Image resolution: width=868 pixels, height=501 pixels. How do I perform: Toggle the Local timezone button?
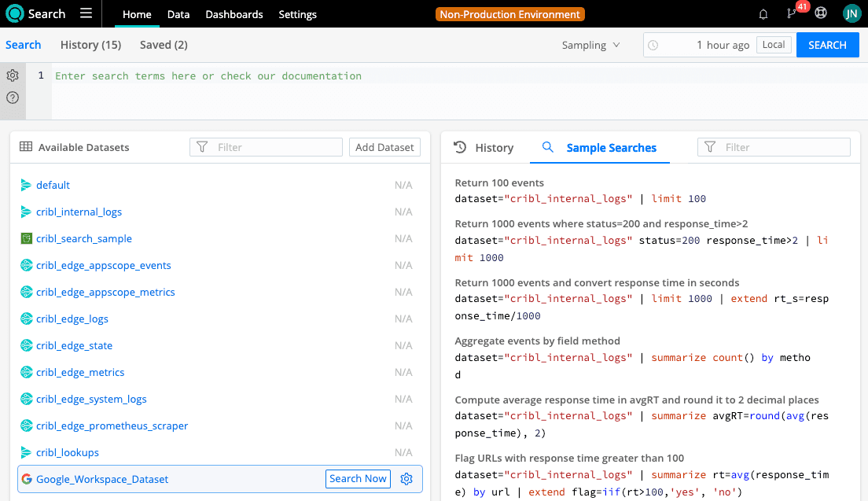coord(773,45)
